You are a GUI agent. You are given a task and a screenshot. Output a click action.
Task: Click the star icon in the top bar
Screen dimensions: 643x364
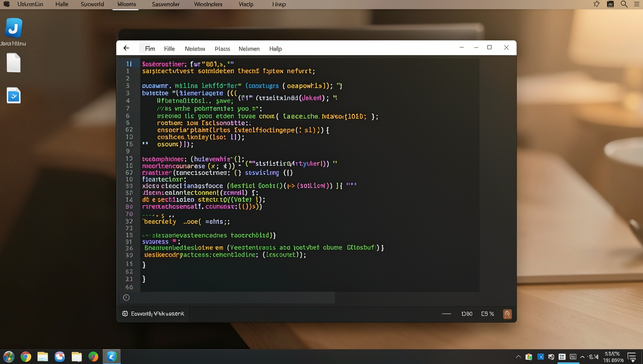click(x=596, y=4)
